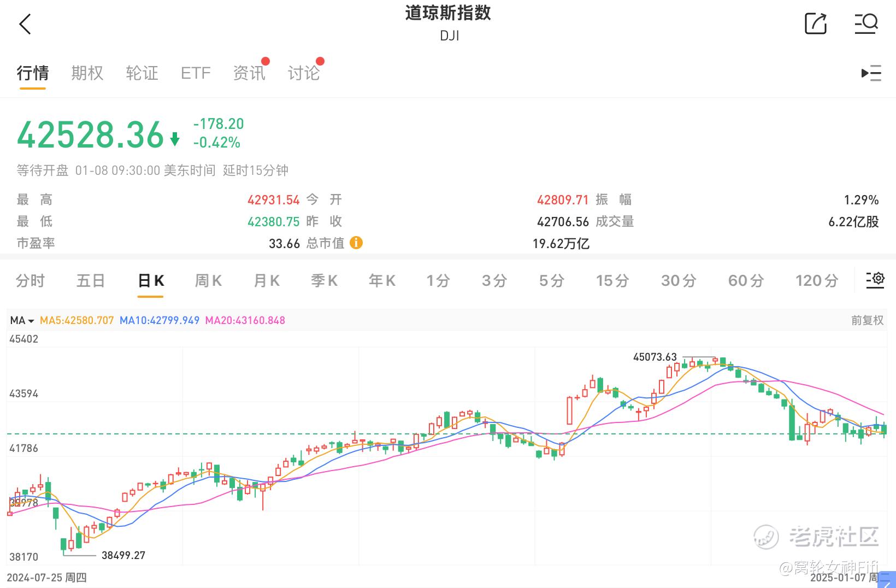Select the 周K chart period
896x588 pixels.
click(208, 281)
